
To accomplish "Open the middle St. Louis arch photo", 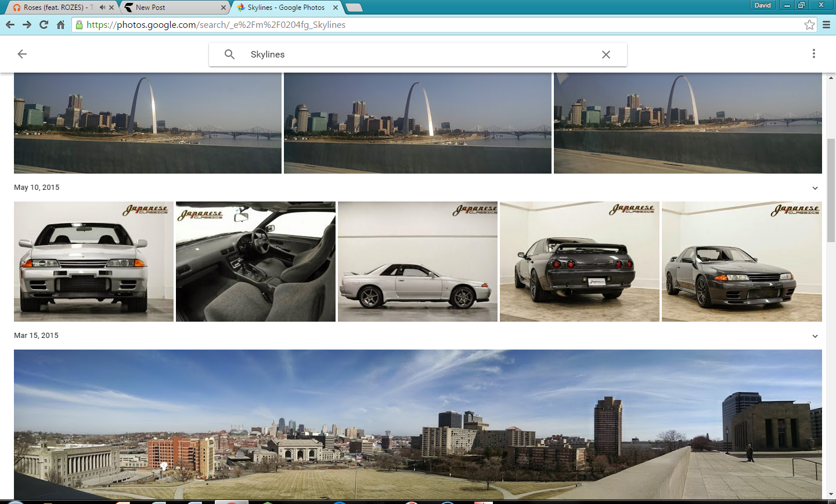I will click(x=417, y=123).
